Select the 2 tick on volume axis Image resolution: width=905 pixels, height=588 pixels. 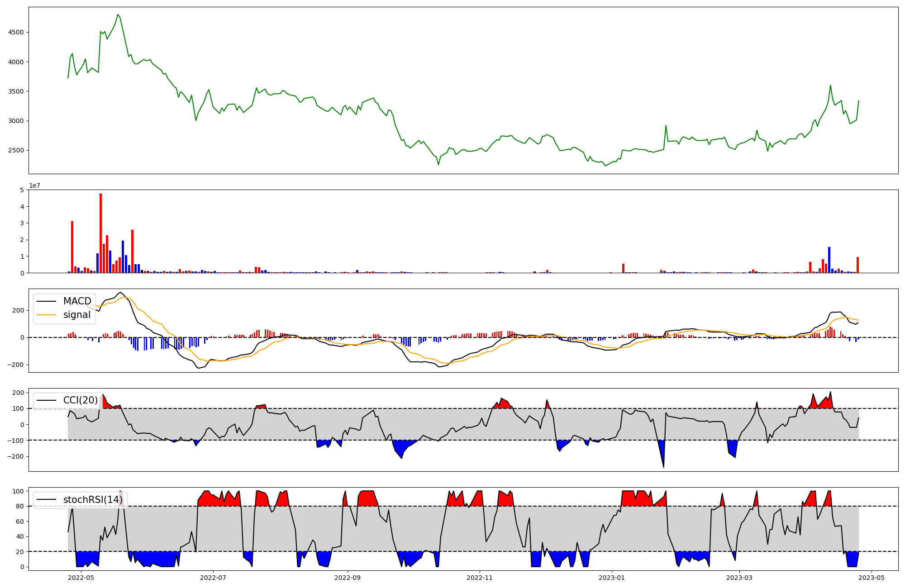point(22,240)
